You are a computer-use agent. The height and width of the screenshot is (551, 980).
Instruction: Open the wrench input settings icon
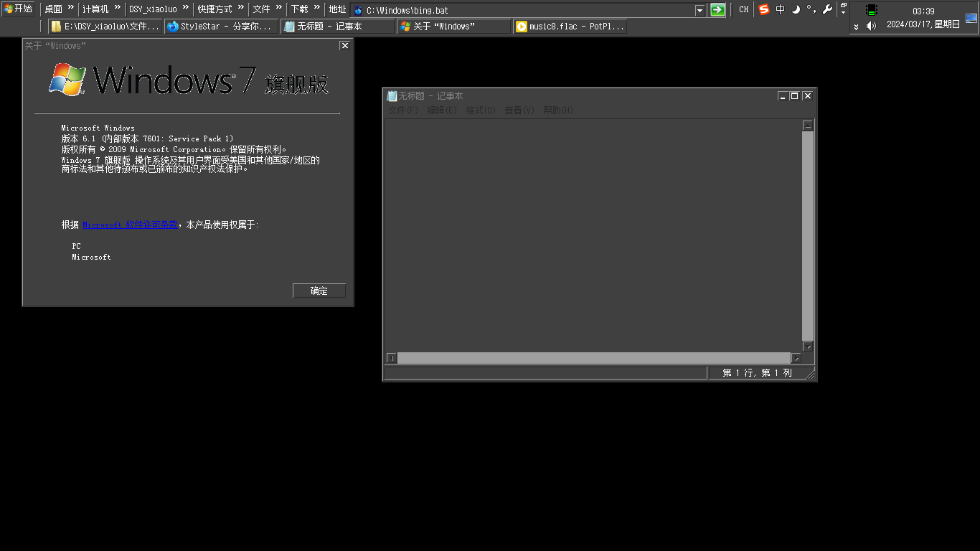coord(826,9)
